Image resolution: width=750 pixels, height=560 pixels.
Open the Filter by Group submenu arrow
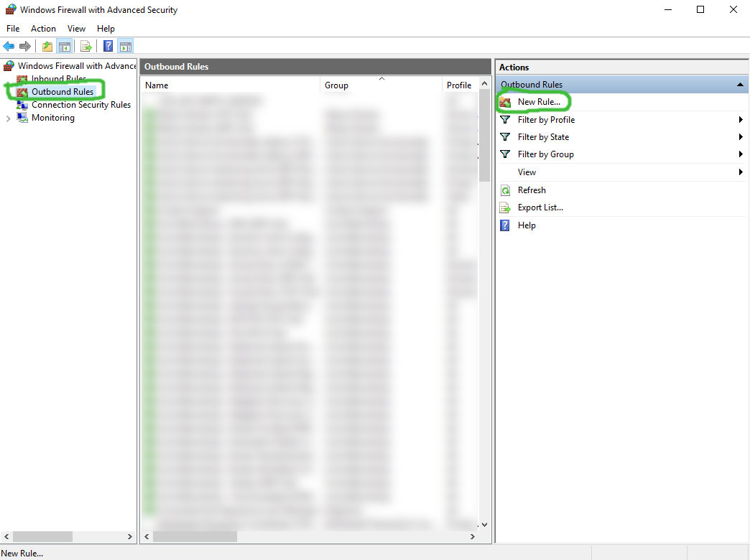[x=741, y=154]
